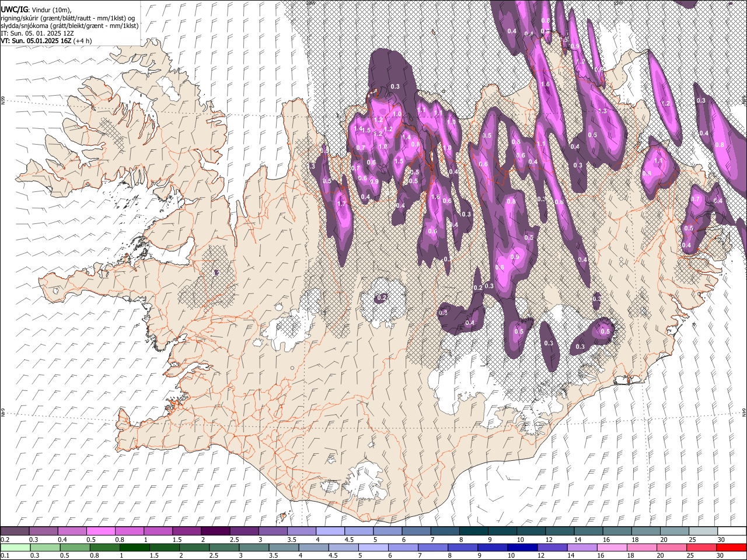Click the 'IT: Sun. 05. 01. 2025 12Z' line
The width and height of the screenshot is (747, 560).
(x=37, y=33)
